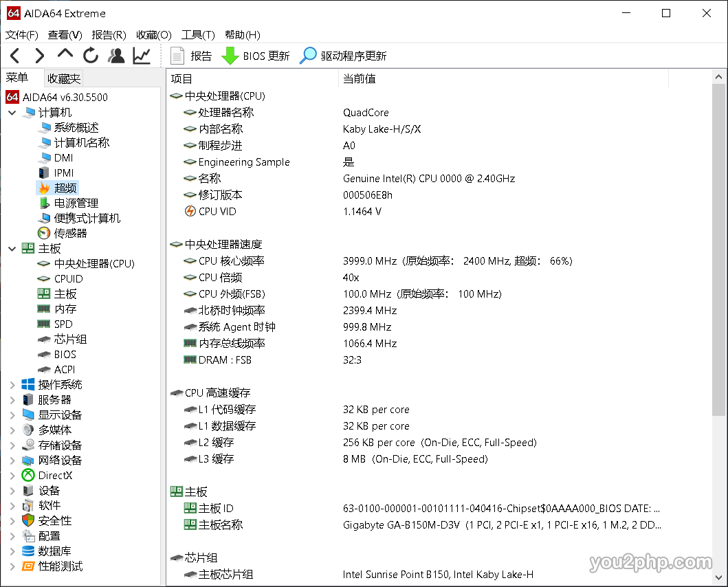Click the 超频 flame icon

click(x=44, y=188)
